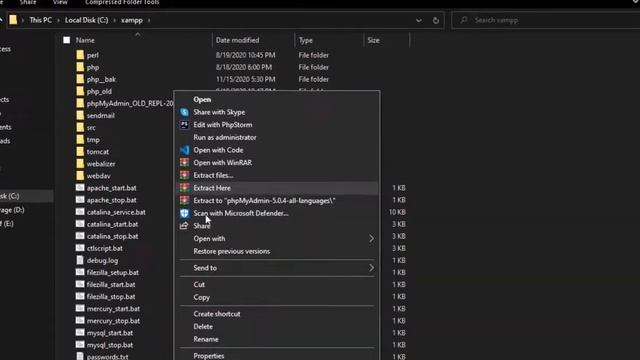Screen dimensions: 640x360
Task: Click the search magnifier icon
Action: pos(464,20)
